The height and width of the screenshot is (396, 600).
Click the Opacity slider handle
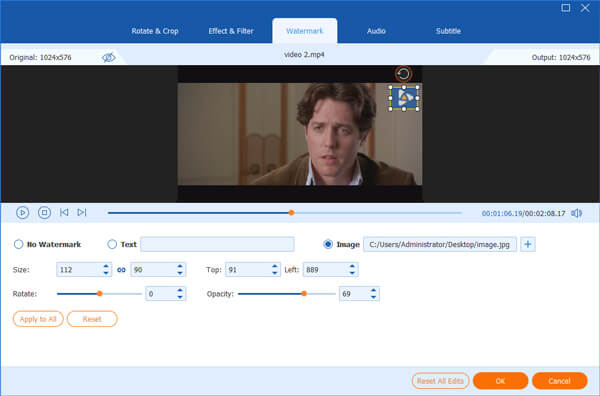[304, 293]
